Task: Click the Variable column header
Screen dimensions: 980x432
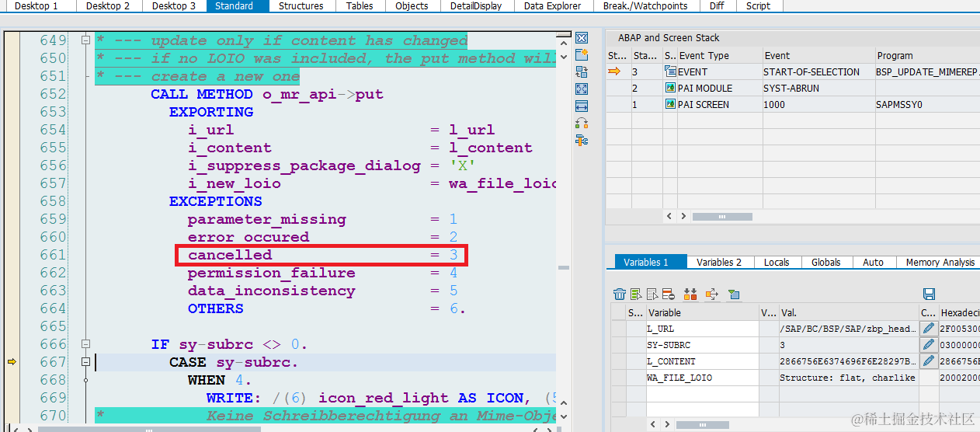Action: 702,312
